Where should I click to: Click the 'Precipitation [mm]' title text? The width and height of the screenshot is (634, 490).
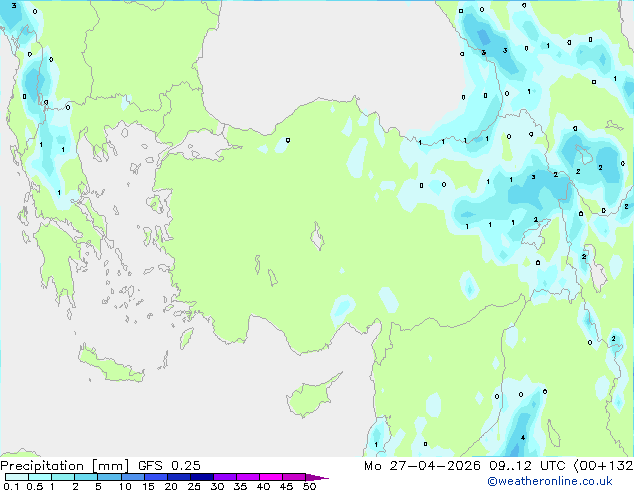(x=65, y=466)
